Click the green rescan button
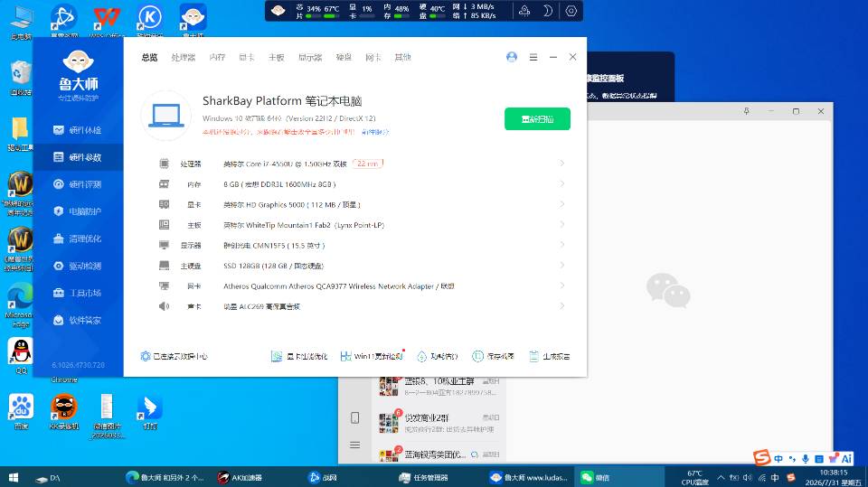The height and width of the screenshot is (487, 868). click(x=537, y=119)
